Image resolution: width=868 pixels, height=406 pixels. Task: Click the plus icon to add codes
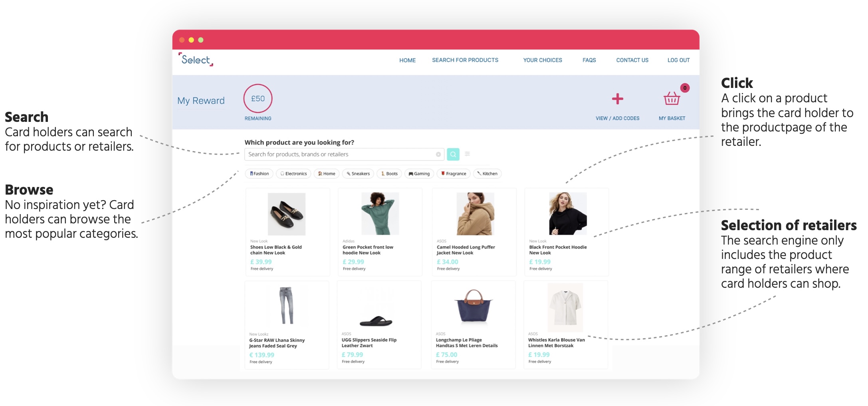coord(617,99)
